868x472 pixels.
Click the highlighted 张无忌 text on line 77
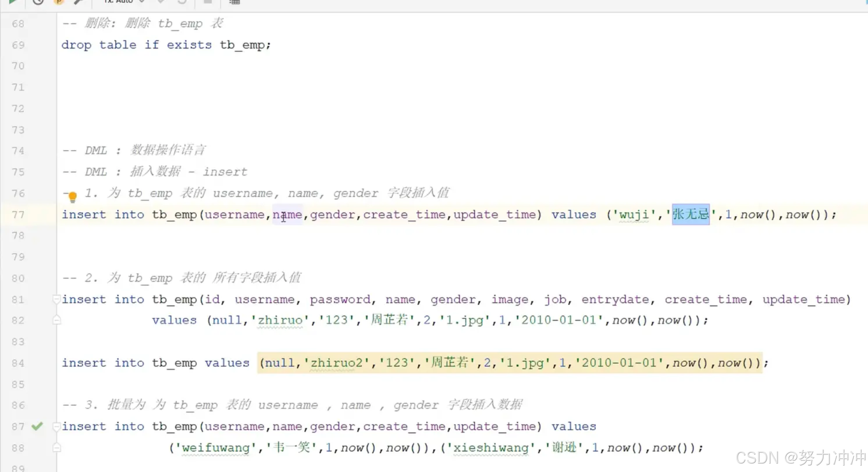click(690, 215)
